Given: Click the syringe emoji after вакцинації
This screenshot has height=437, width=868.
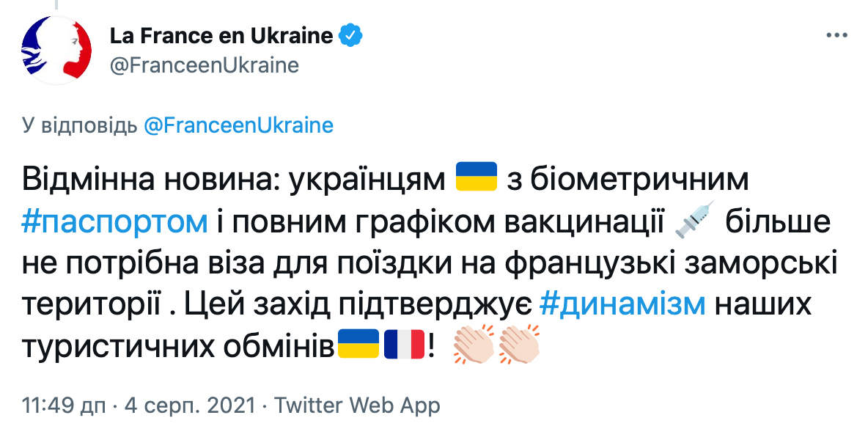Looking at the screenshot, I should click(x=693, y=221).
